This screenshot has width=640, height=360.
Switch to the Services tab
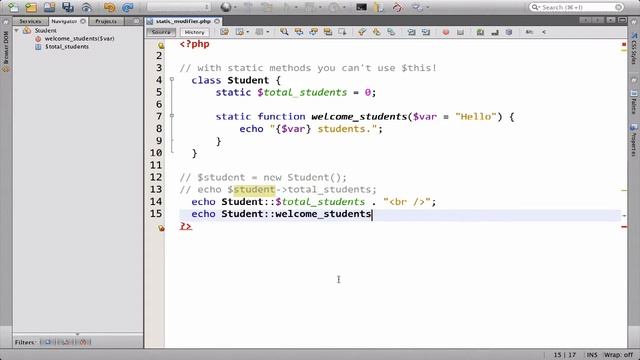click(30, 21)
